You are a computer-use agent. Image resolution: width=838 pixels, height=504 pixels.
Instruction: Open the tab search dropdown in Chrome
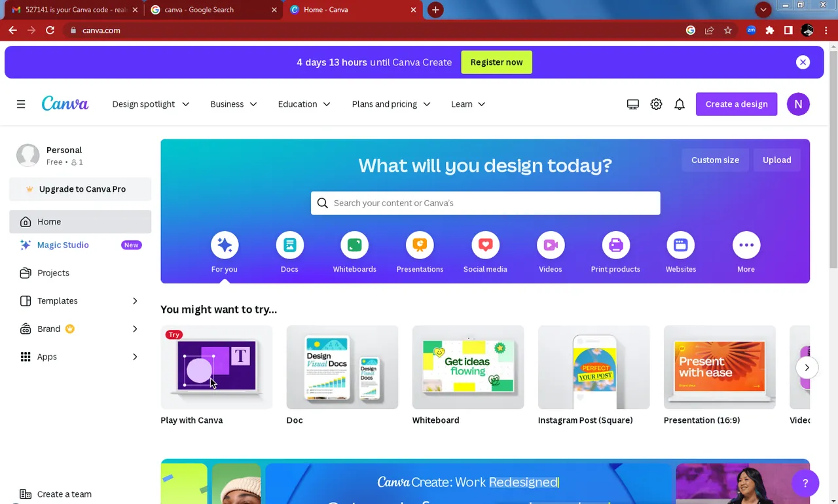(x=763, y=10)
